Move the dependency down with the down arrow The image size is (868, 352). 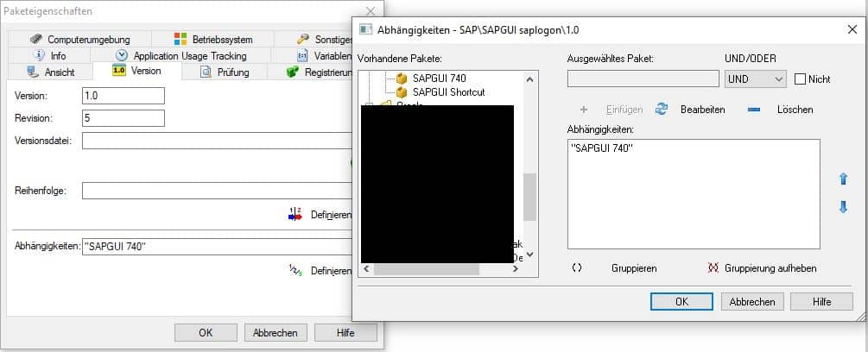point(843,207)
